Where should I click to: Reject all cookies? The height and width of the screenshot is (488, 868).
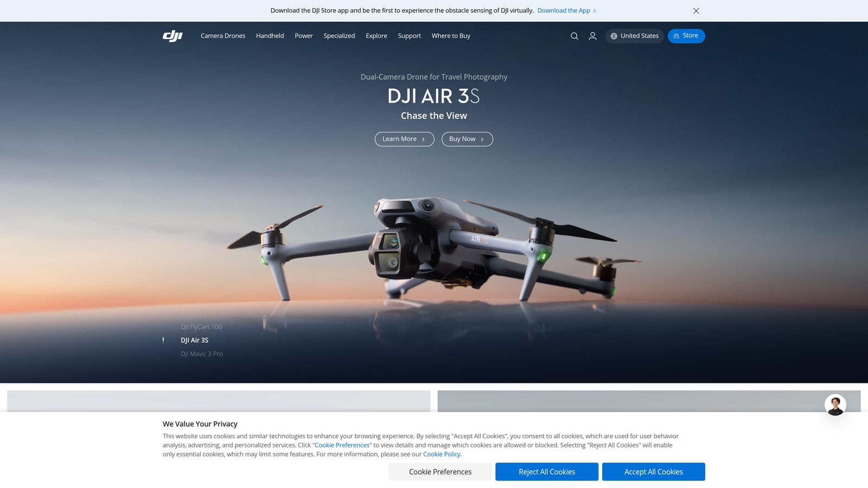click(x=547, y=472)
